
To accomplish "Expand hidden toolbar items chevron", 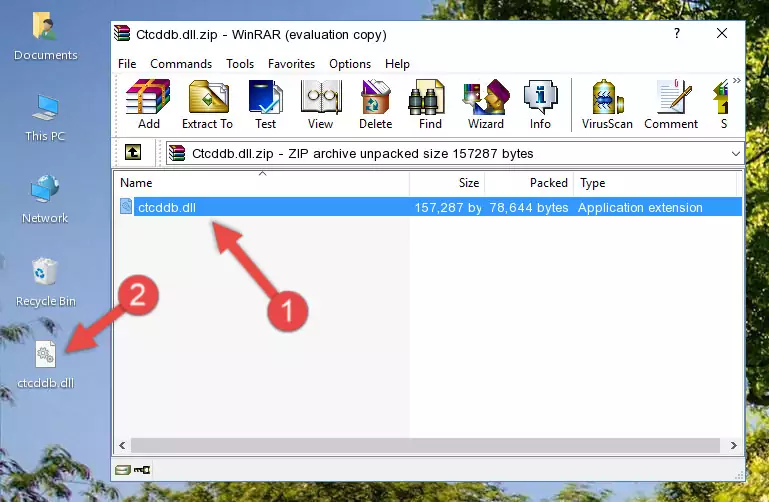I will tap(737, 80).
